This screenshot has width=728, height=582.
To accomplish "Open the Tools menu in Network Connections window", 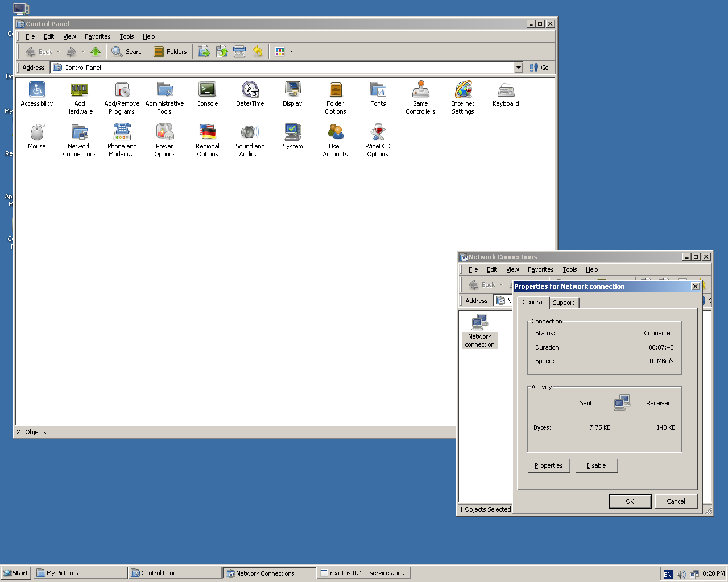I will click(570, 269).
